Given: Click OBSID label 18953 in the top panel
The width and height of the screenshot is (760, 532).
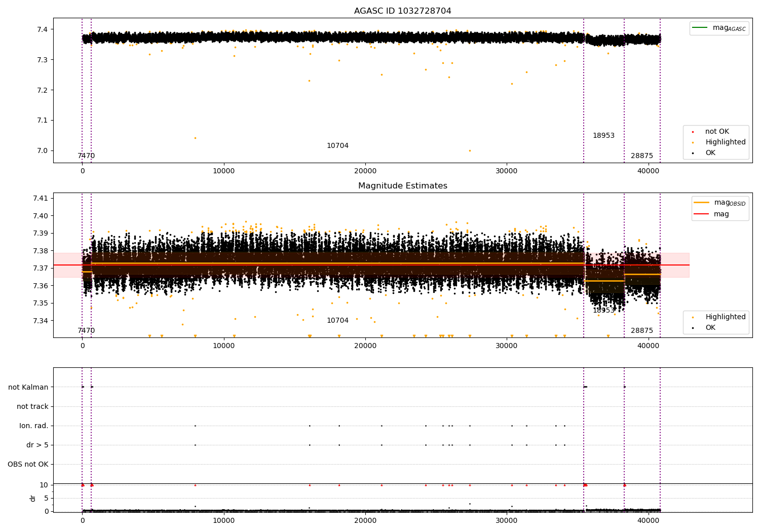Looking at the screenshot, I should (603, 136).
